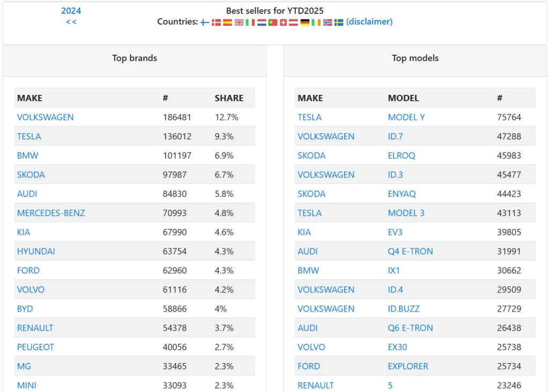Click KIA in the Top models table
549x392 pixels.
(304, 232)
